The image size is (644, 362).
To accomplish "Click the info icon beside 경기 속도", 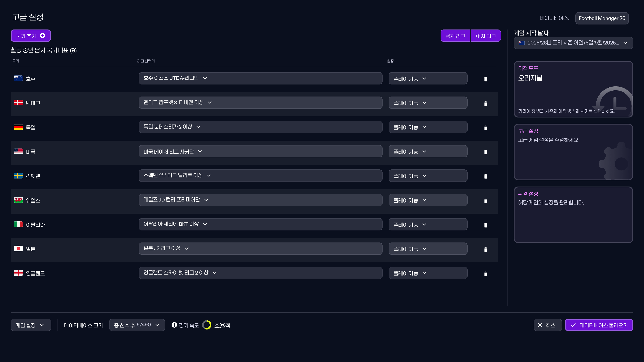I will [x=174, y=325].
